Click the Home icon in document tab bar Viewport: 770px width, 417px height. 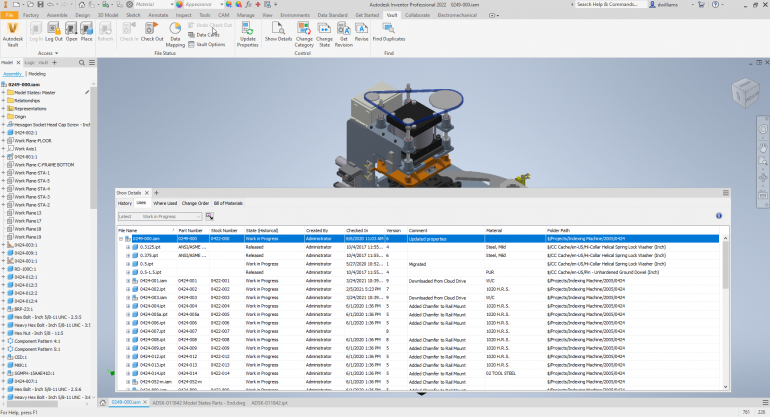point(103,403)
